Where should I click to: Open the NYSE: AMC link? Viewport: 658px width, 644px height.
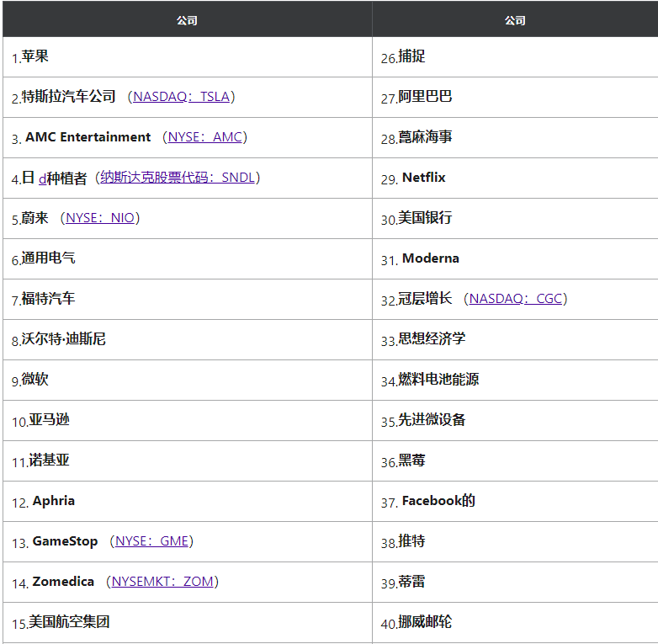click(204, 137)
